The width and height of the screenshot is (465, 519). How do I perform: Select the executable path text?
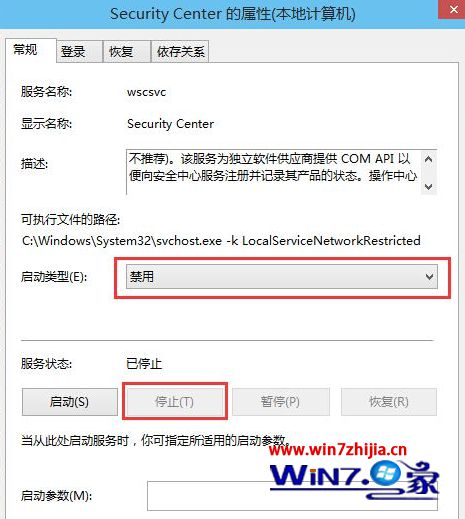(x=221, y=241)
